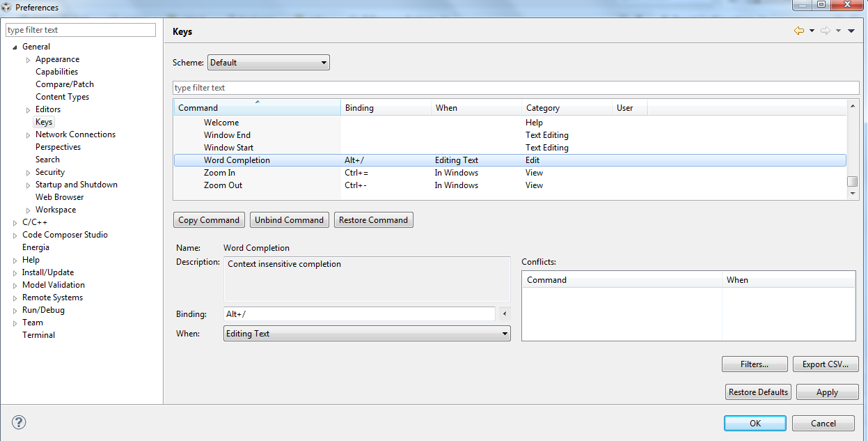Cancel the Preferences dialog
This screenshot has height=441, width=868.
coord(823,423)
